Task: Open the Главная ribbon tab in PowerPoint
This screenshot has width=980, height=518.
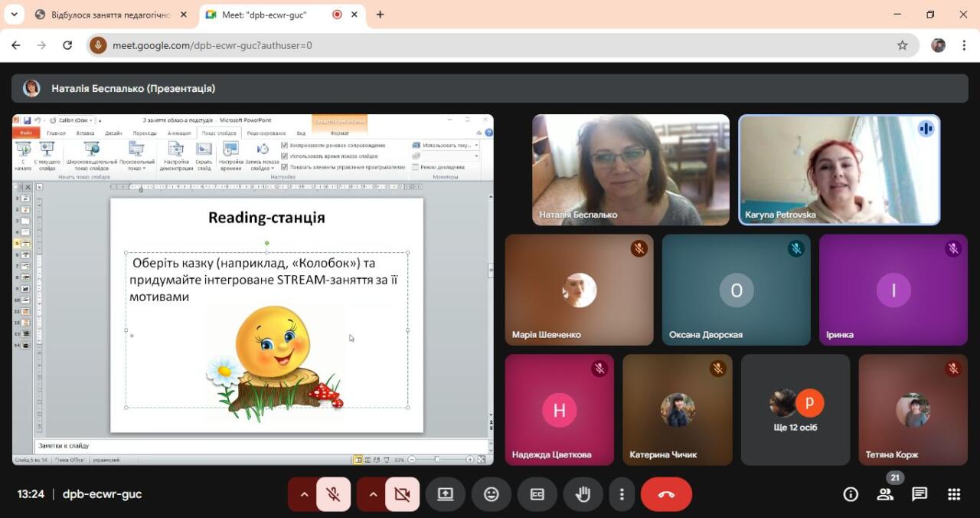Action: click(56, 133)
